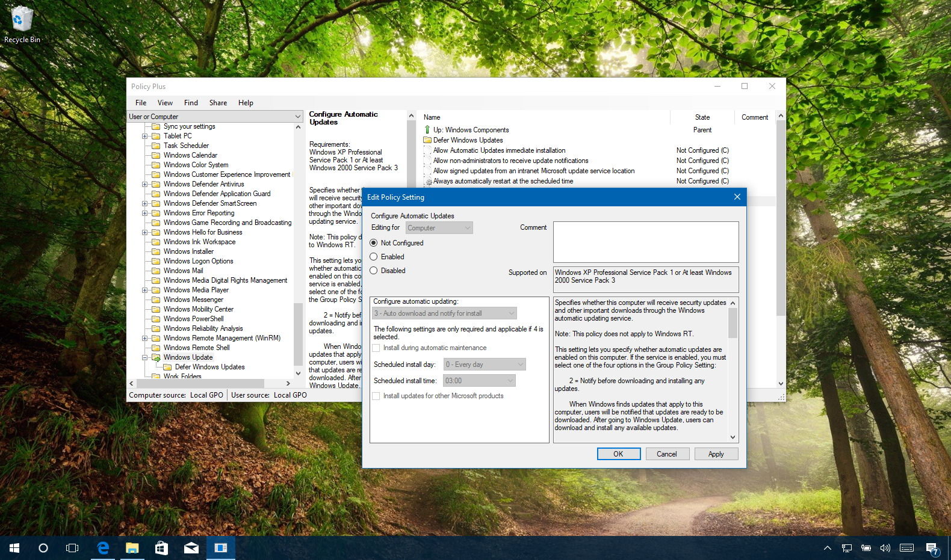The image size is (951, 560).
Task: Click the Windows Installer folder icon
Action: point(156,251)
